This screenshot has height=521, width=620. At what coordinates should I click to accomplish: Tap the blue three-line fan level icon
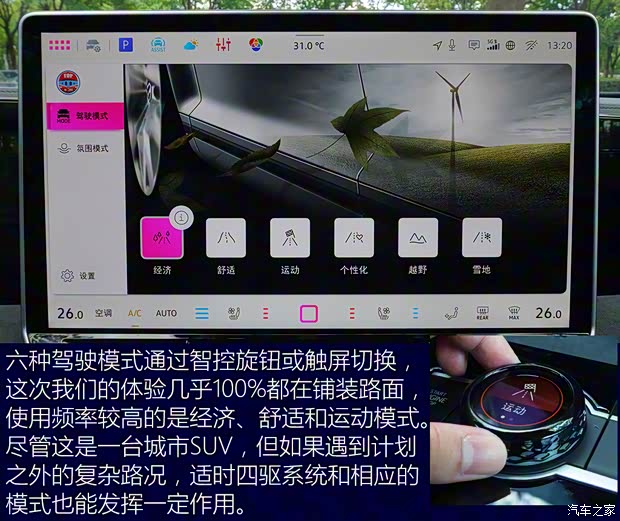coord(202,313)
